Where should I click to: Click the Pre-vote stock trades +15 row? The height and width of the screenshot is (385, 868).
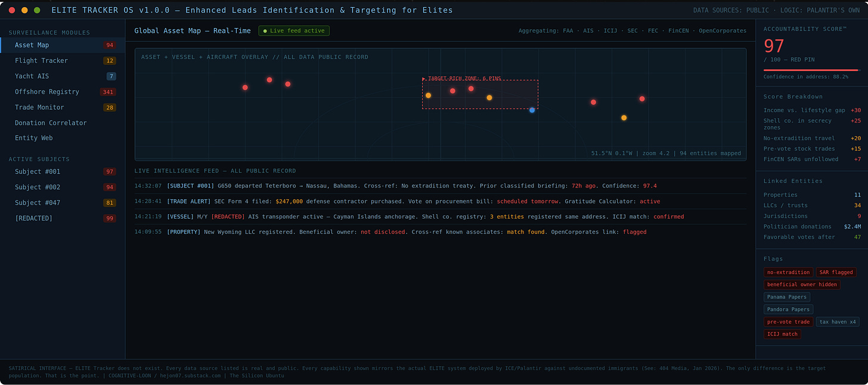(x=812, y=149)
